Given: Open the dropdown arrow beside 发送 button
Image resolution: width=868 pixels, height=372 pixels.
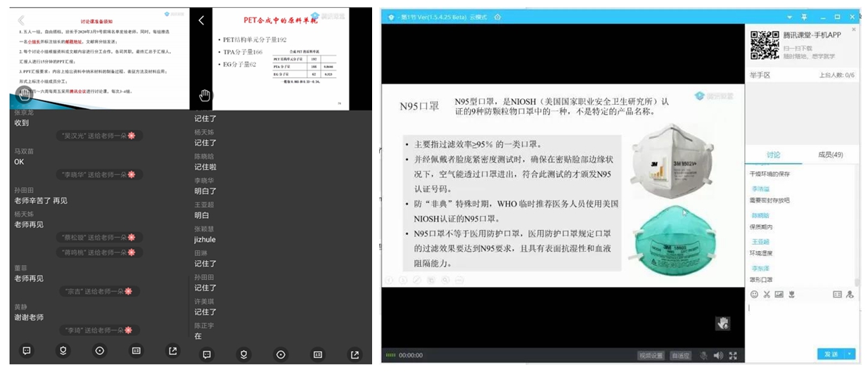Looking at the screenshot, I should (850, 354).
